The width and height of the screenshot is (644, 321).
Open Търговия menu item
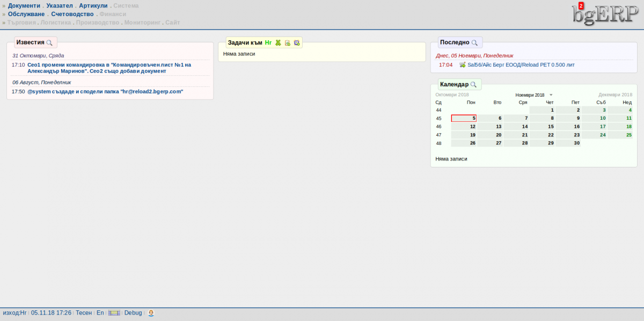pos(22,23)
